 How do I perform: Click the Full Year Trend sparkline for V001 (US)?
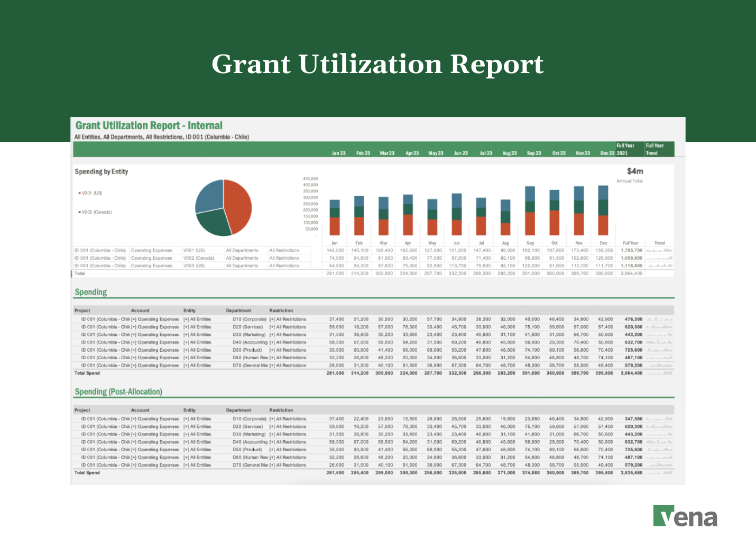click(658, 250)
